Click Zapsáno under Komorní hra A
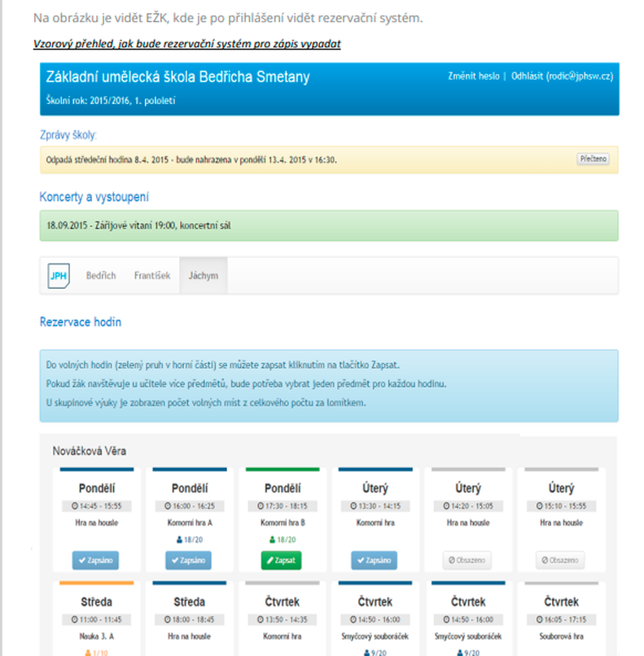This screenshot has width=644, height=656. click(188, 560)
